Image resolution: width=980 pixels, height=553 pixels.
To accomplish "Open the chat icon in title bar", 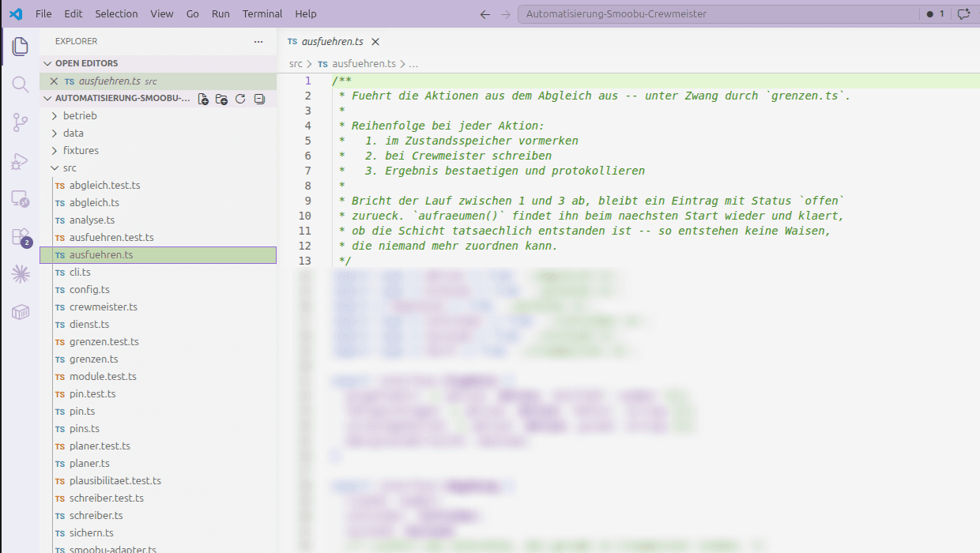I will pos(963,14).
